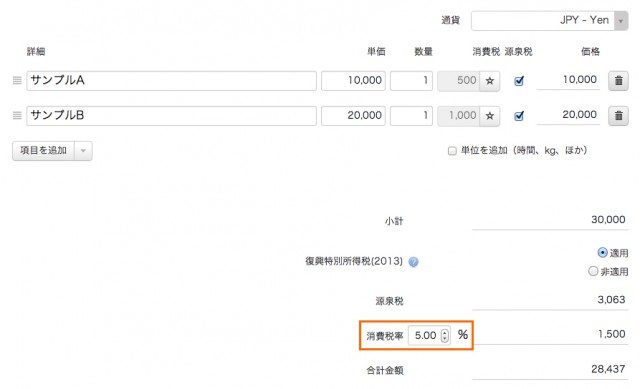Grab the drag handle for サンプルA
640x389 pixels.
(x=17, y=80)
